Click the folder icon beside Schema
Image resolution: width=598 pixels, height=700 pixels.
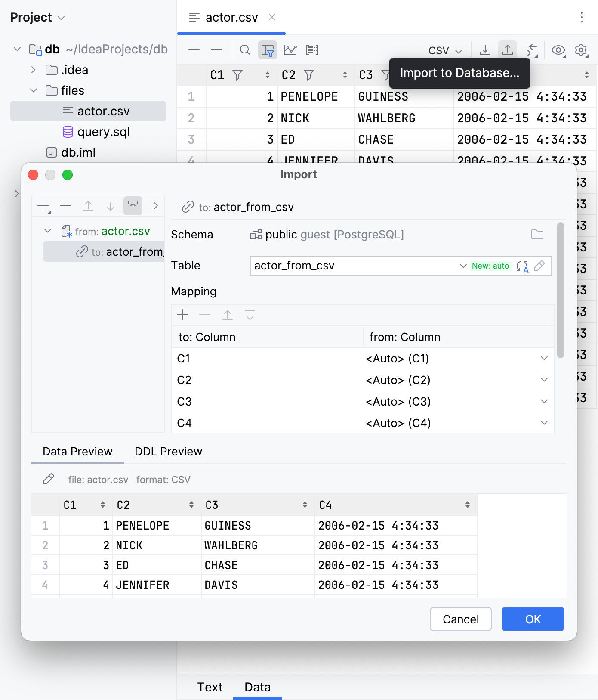pyautogui.click(x=537, y=235)
